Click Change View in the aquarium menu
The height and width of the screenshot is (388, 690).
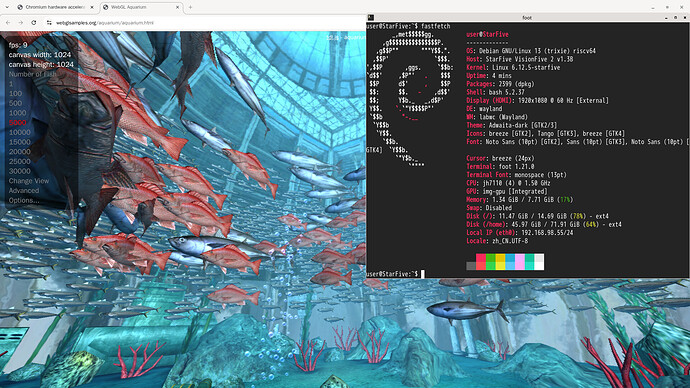(29, 181)
